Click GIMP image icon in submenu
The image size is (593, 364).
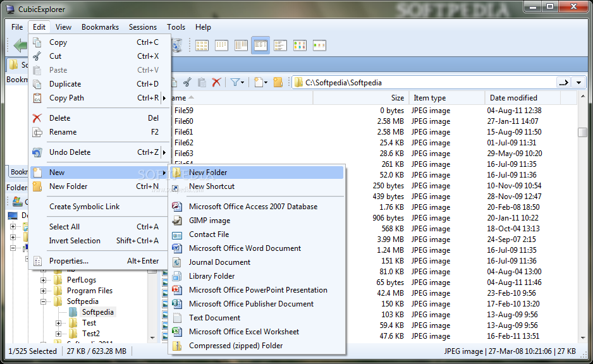[x=177, y=221]
